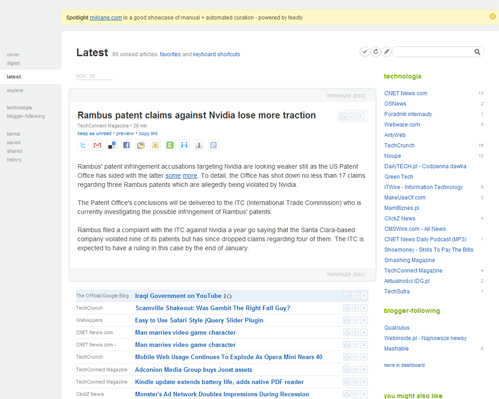Click inside the search input field

coord(433,52)
